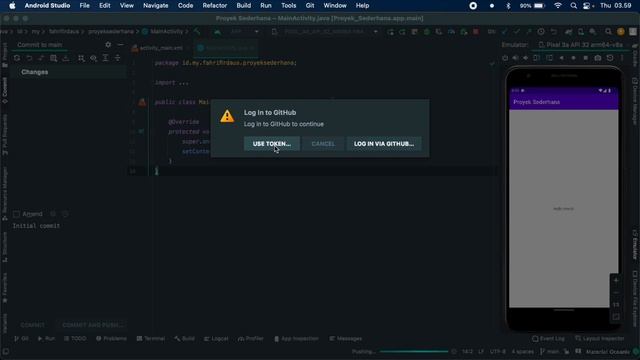Click the red Stop icon in main toolbar
Image resolution: width=640 pixels, height=360 pixels.
click(476, 32)
